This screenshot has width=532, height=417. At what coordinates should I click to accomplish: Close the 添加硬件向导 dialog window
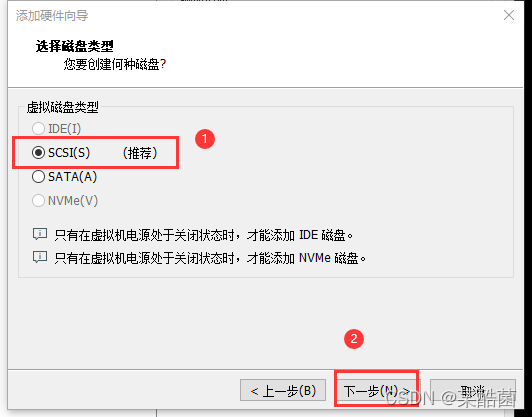(x=509, y=15)
